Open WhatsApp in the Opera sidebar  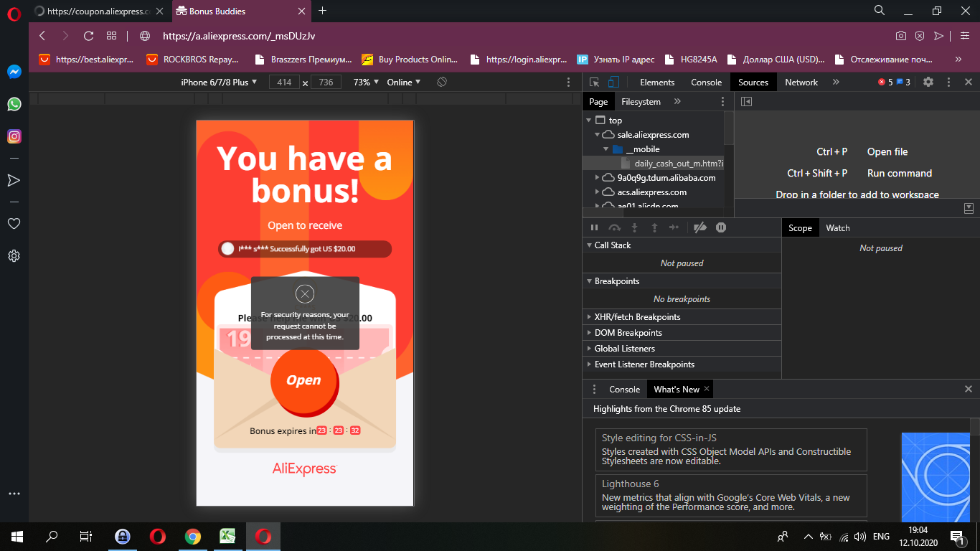coord(14,104)
